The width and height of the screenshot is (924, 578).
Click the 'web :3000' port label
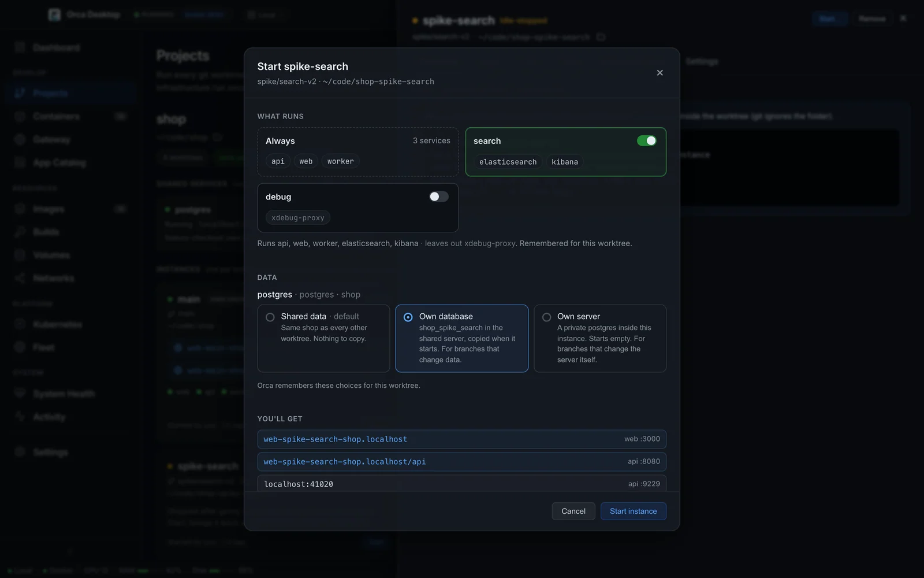point(642,439)
